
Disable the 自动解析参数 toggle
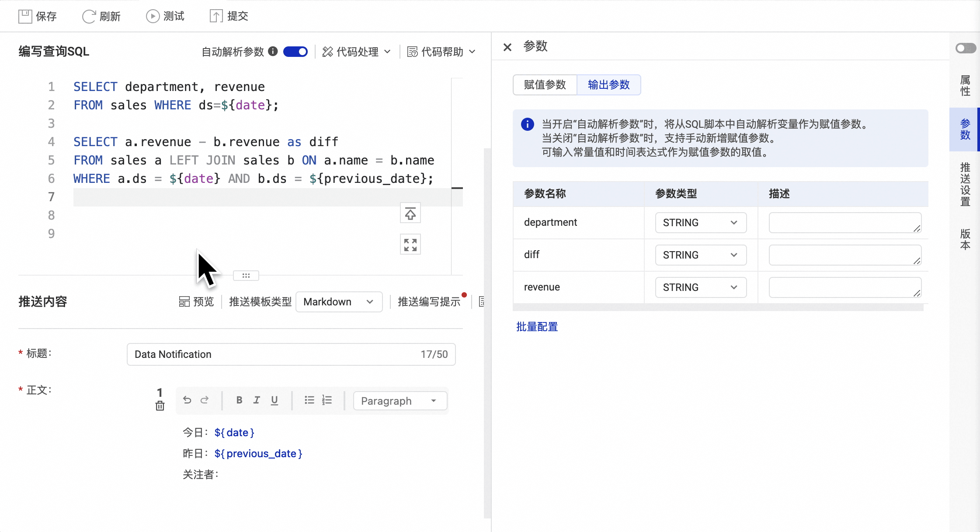pos(295,51)
